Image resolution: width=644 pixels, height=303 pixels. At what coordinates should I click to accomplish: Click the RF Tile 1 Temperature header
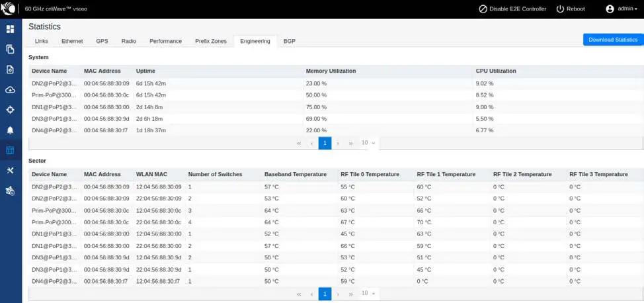[x=446, y=174]
